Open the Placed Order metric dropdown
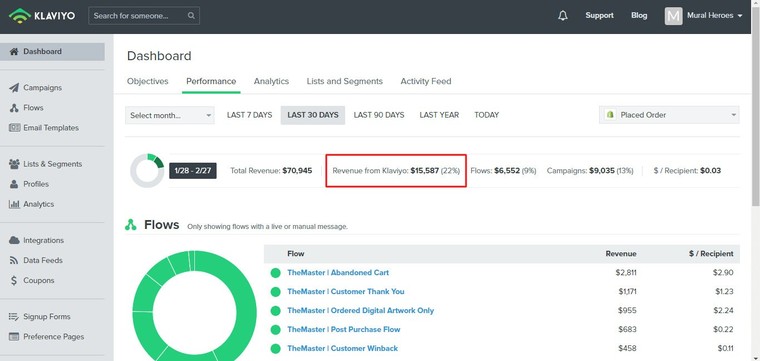The width and height of the screenshot is (760, 361). click(x=669, y=115)
